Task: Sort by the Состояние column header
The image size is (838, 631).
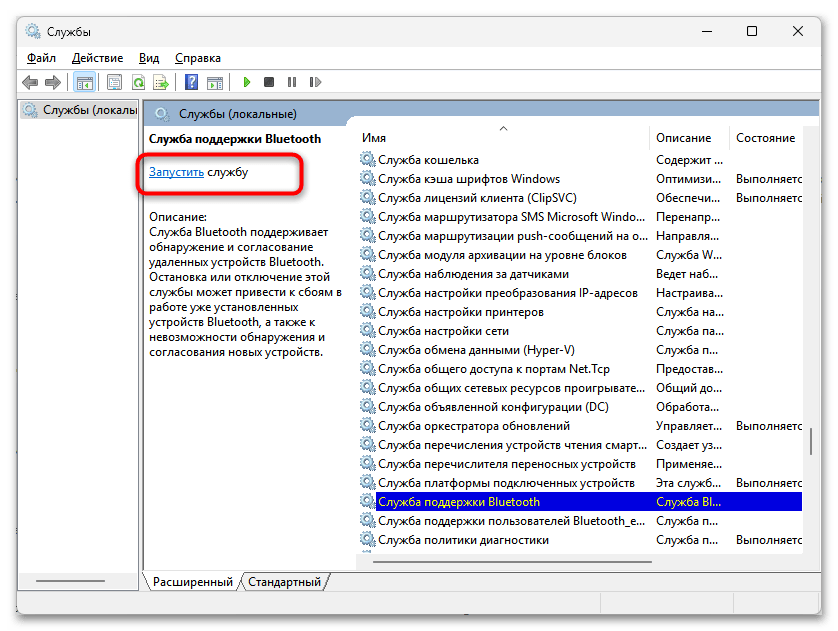Action: click(765, 138)
